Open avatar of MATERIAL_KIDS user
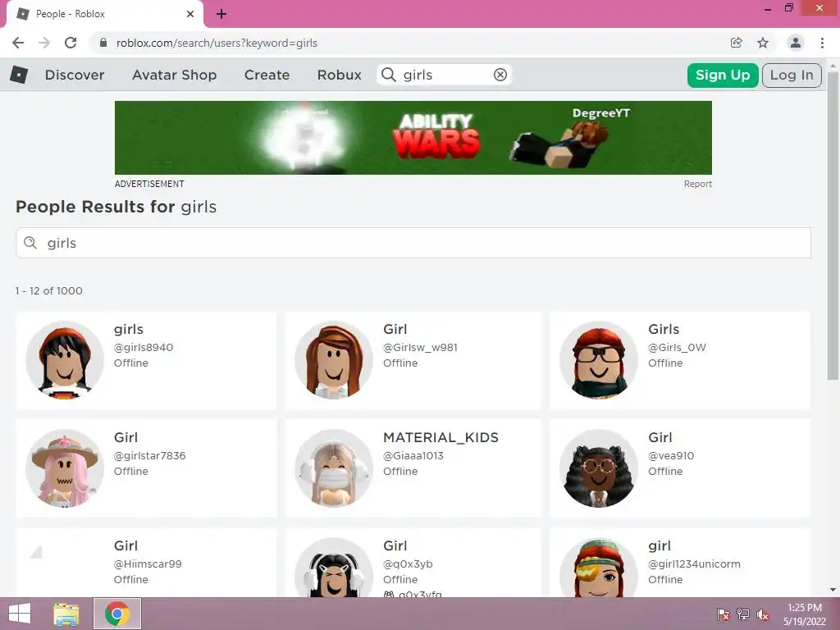840x630 pixels. 334,468
